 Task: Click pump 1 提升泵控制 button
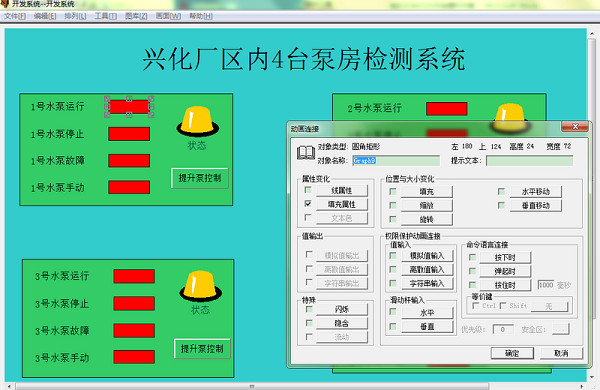coord(200,178)
